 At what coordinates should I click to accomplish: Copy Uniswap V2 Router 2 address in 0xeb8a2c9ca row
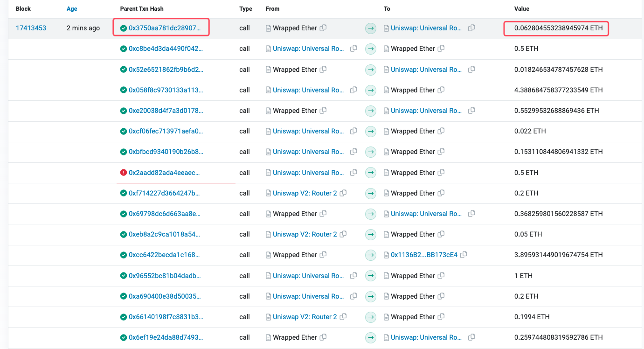point(343,234)
